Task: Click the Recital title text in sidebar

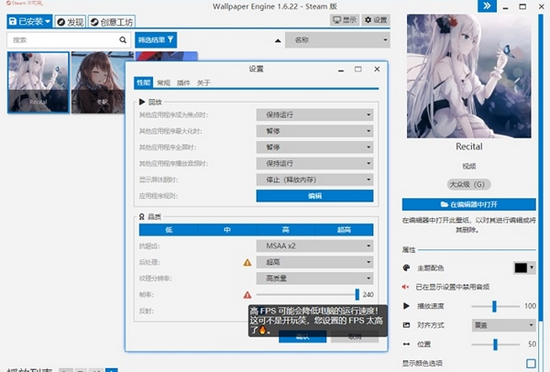Action: click(469, 147)
